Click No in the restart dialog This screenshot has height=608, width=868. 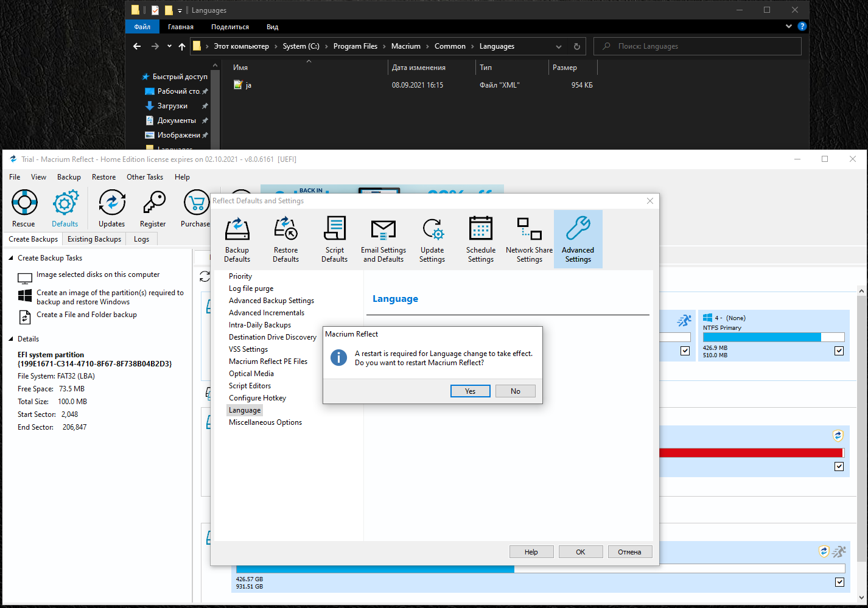(x=515, y=391)
